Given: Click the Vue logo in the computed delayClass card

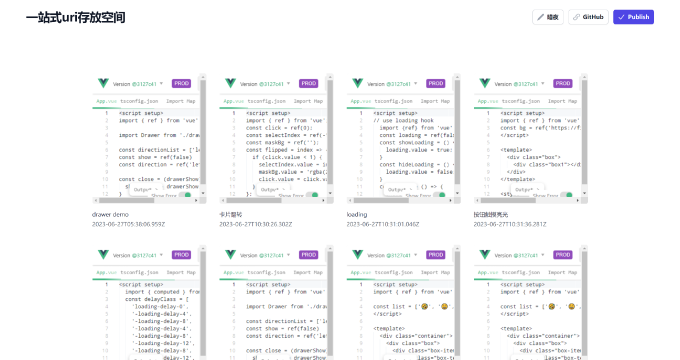Looking at the screenshot, I should [103, 254].
